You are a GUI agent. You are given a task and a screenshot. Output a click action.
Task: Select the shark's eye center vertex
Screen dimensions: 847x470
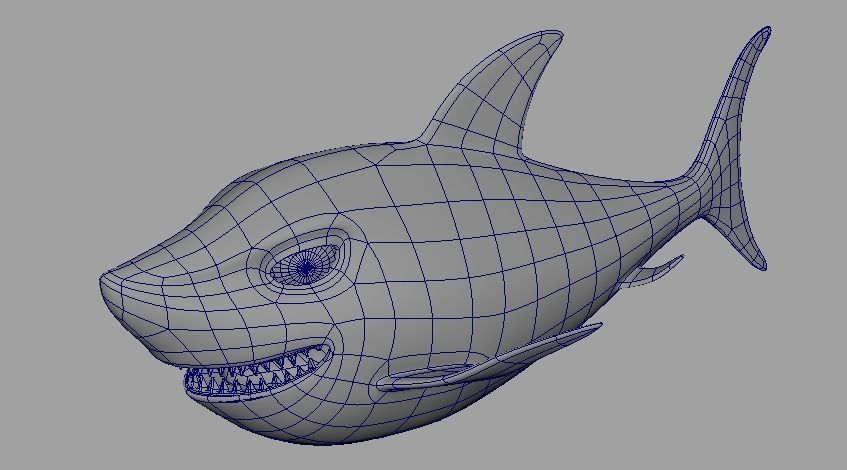307,267
